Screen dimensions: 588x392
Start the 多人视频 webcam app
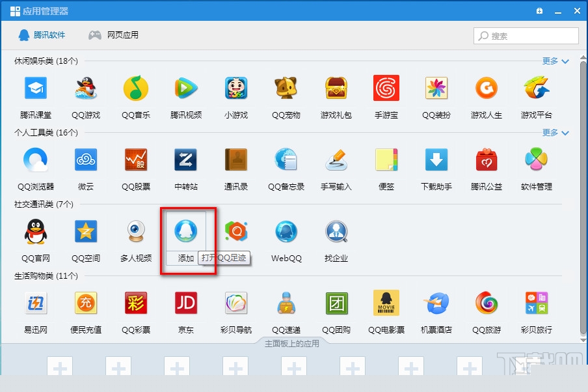(136, 232)
